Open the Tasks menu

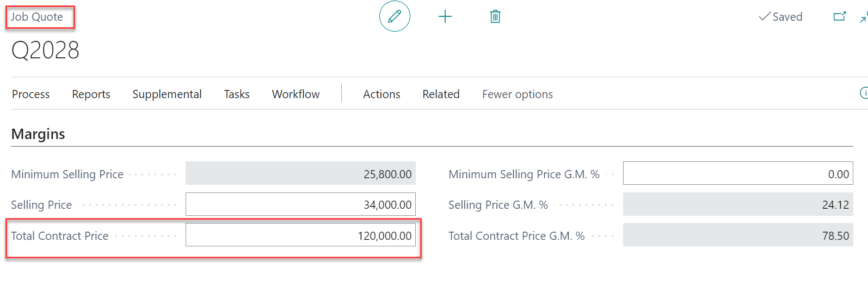(x=237, y=94)
